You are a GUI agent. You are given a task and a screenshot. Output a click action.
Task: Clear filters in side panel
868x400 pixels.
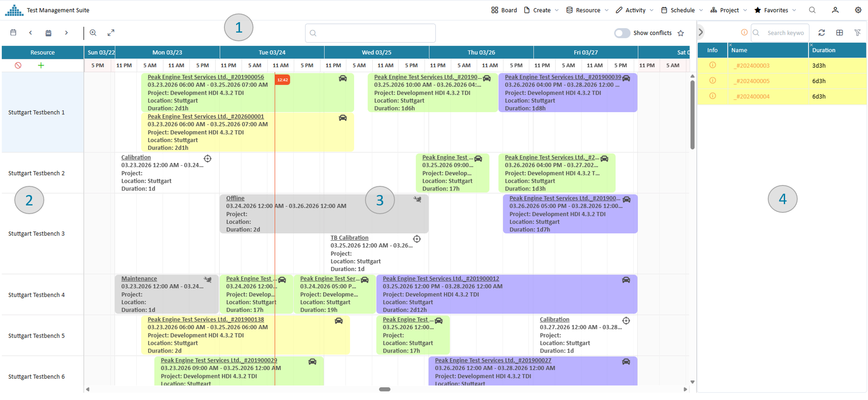pos(858,33)
